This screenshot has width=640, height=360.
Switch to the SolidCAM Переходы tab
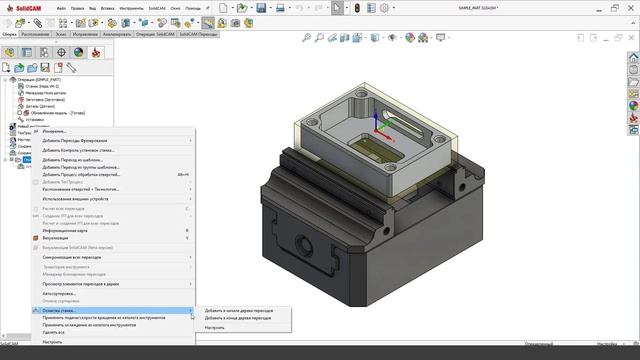tap(198, 34)
